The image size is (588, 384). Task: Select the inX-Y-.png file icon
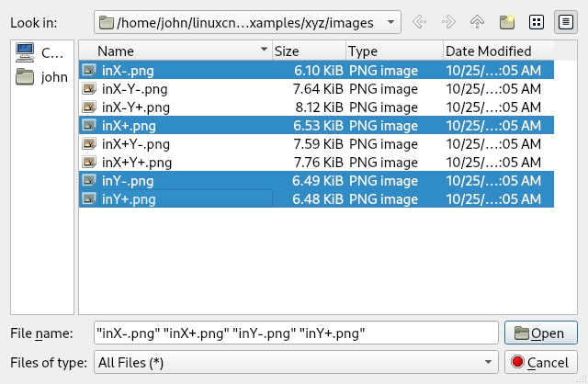[x=89, y=88]
